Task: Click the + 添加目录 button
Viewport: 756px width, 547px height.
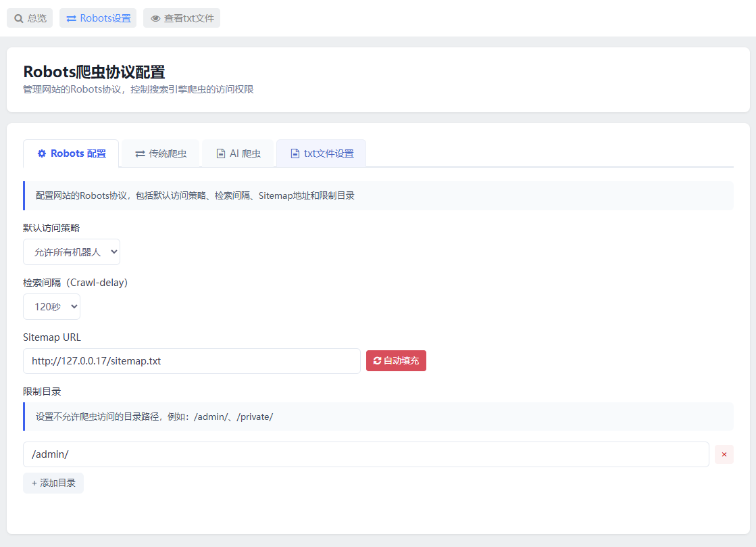Action: coord(53,483)
